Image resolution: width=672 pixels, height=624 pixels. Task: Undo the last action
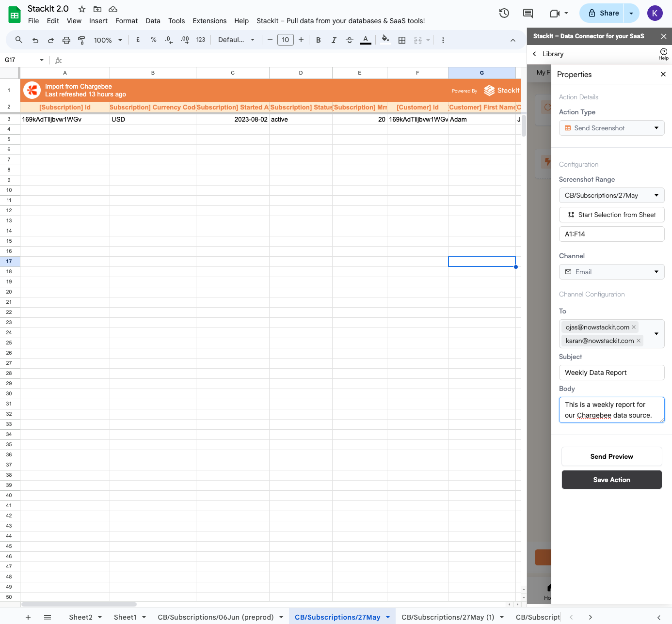pos(35,40)
